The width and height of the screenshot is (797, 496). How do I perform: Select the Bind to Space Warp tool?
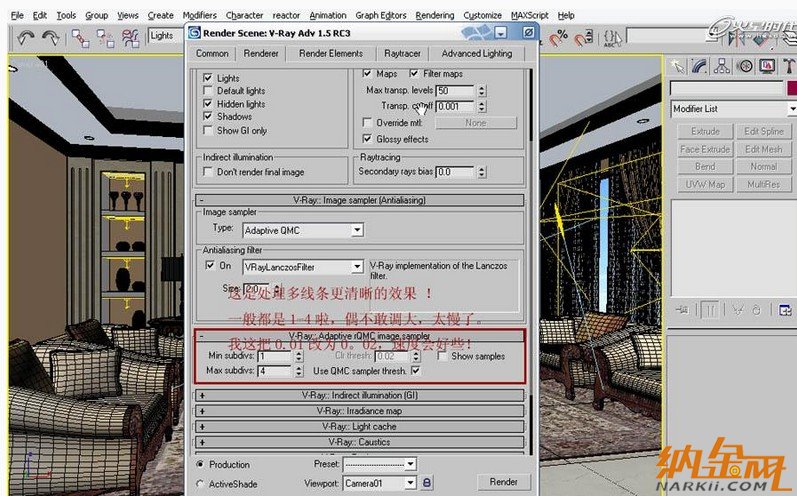coord(130,37)
